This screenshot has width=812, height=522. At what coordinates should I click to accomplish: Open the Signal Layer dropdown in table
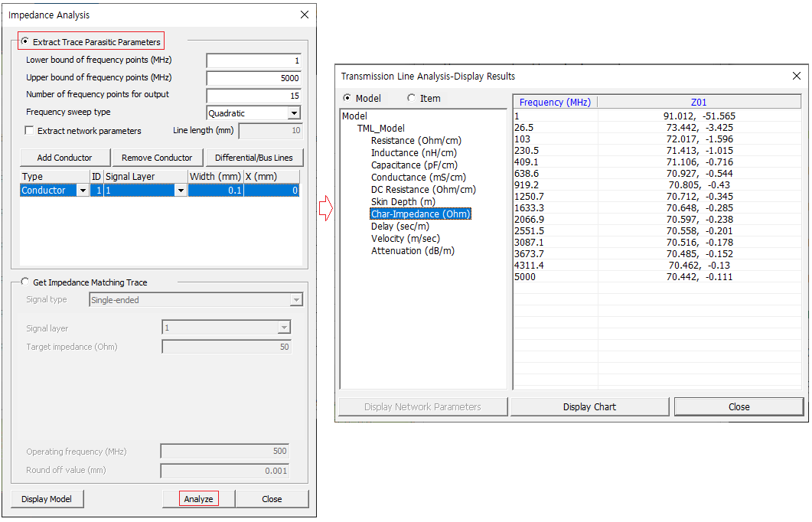(x=181, y=191)
